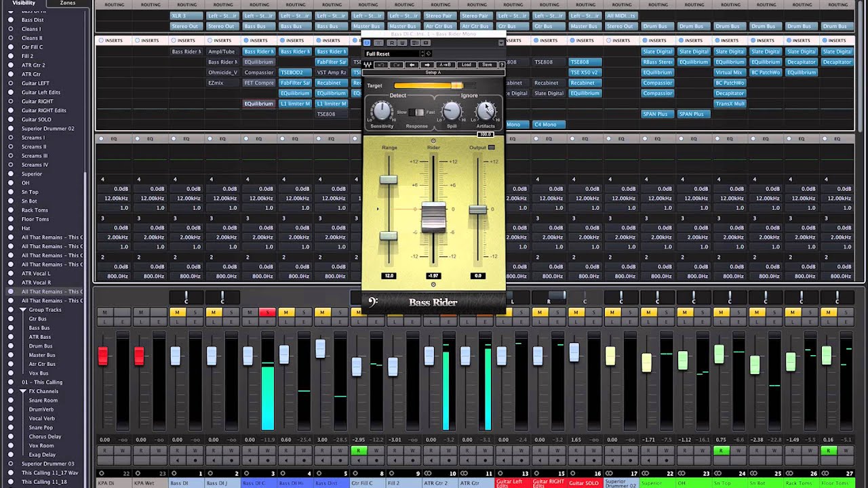
Task: Click Listen (L) button on Bass DI channel
Action: tap(177, 322)
